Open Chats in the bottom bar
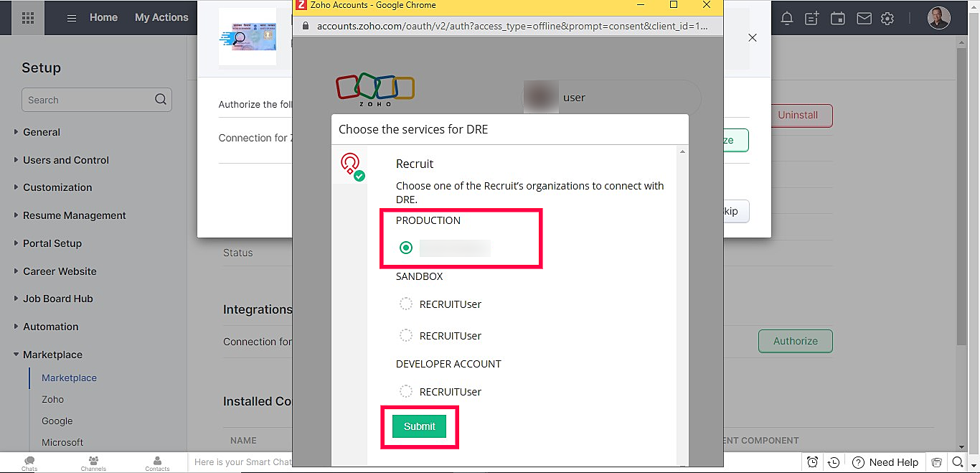The width and height of the screenshot is (980, 473). 29,463
